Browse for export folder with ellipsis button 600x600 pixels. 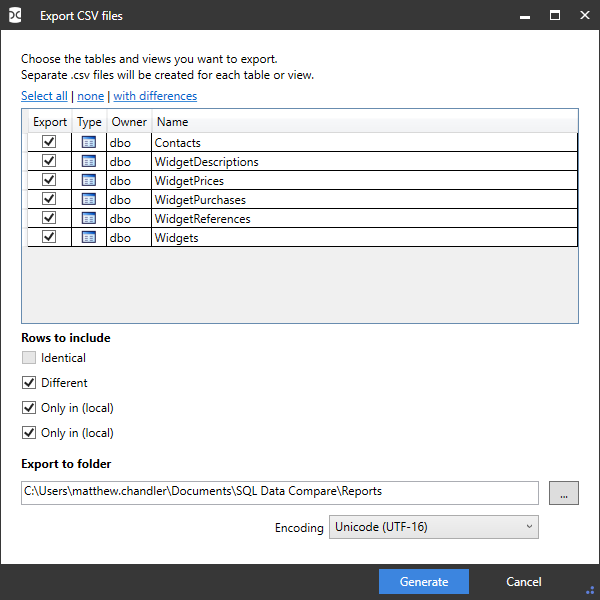click(564, 492)
